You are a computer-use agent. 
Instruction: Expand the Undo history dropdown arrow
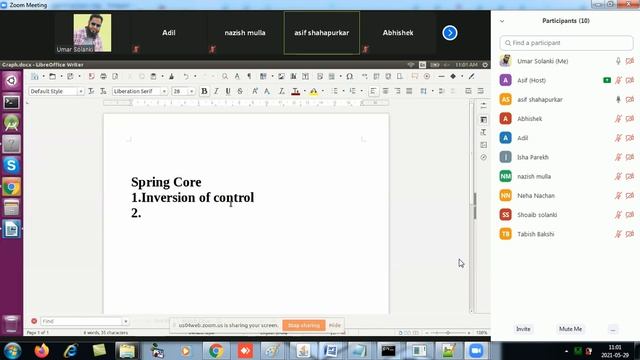tap(195, 76)
